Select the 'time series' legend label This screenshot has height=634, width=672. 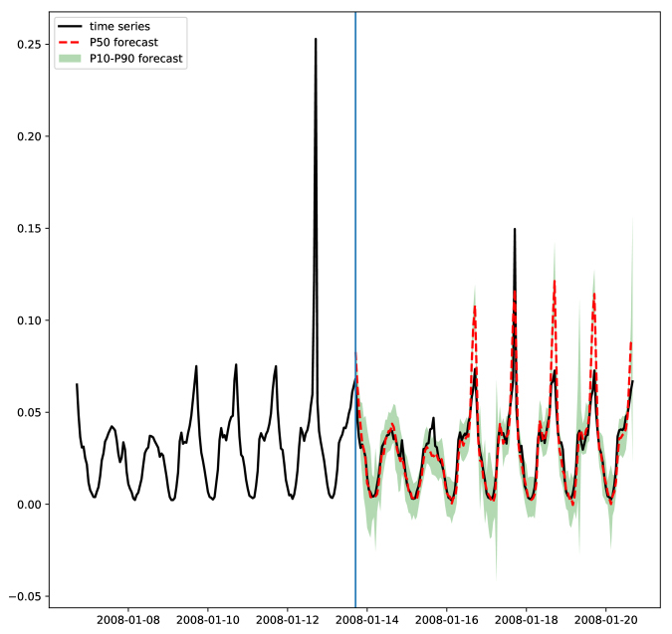click(x=119, y=27)
